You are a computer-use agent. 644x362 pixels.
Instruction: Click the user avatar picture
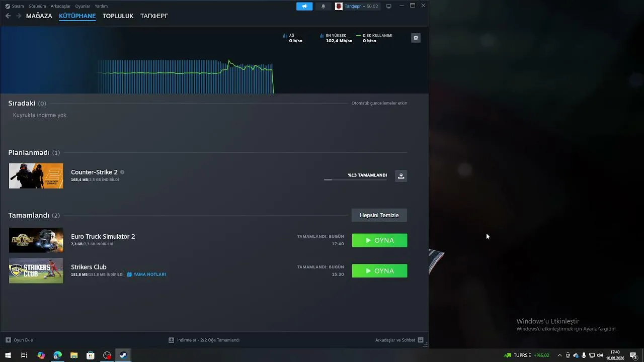(339, 6)
